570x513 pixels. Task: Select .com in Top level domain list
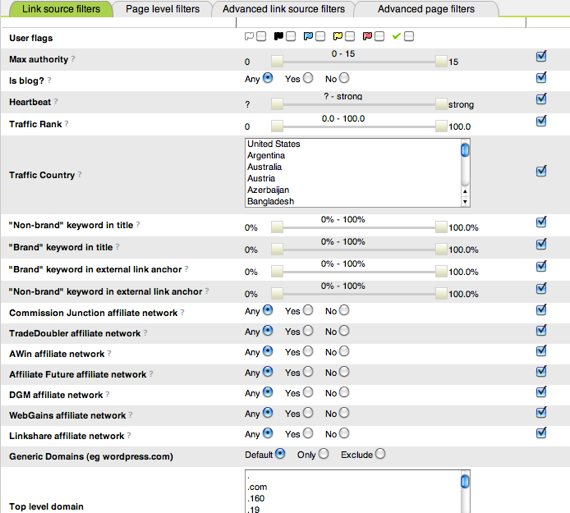[x=257, y=487]
